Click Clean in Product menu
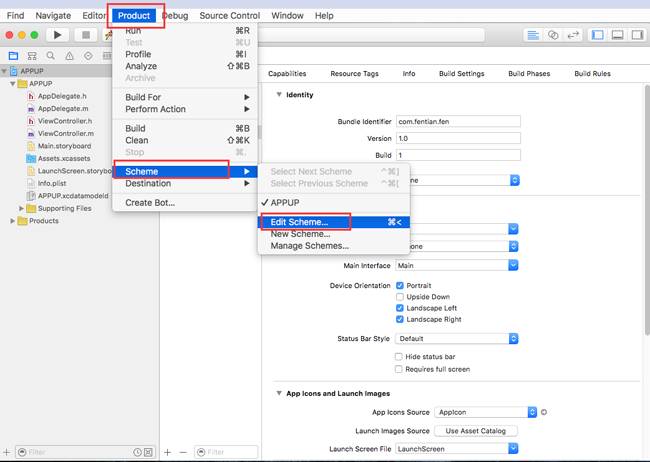The width and height of the screenshot is (650, 462). point(185,140)
